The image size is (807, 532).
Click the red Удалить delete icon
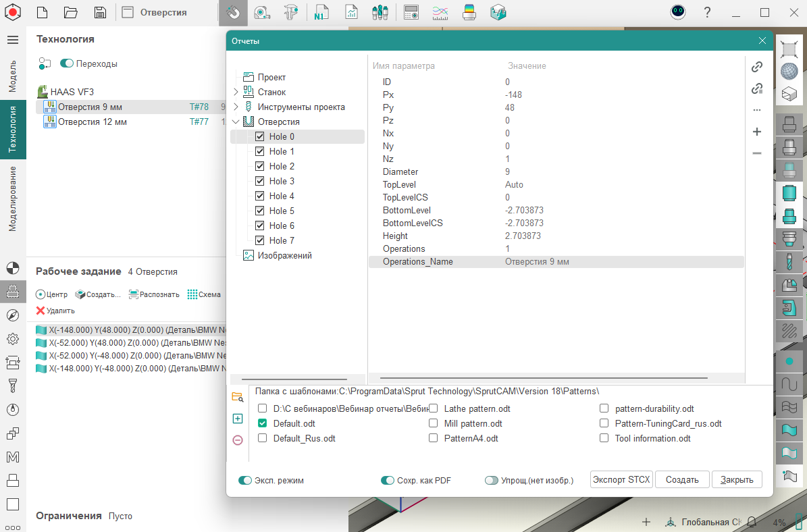coord(41,311)
